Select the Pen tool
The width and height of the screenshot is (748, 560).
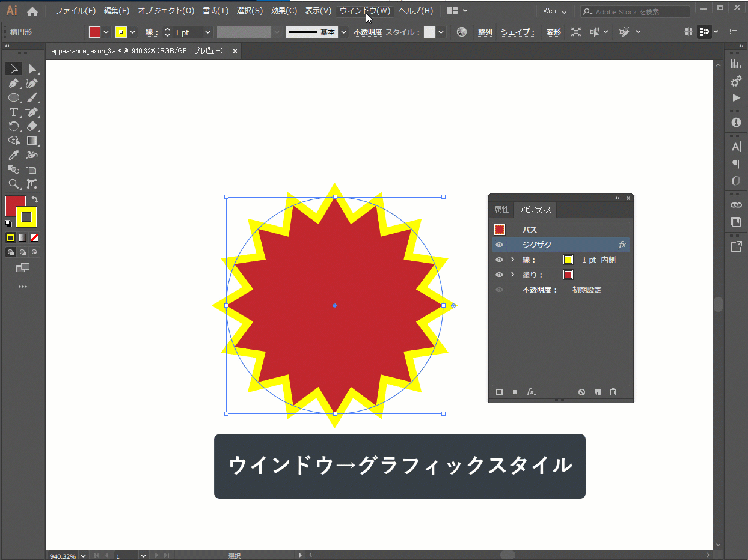tap(13, 83)
